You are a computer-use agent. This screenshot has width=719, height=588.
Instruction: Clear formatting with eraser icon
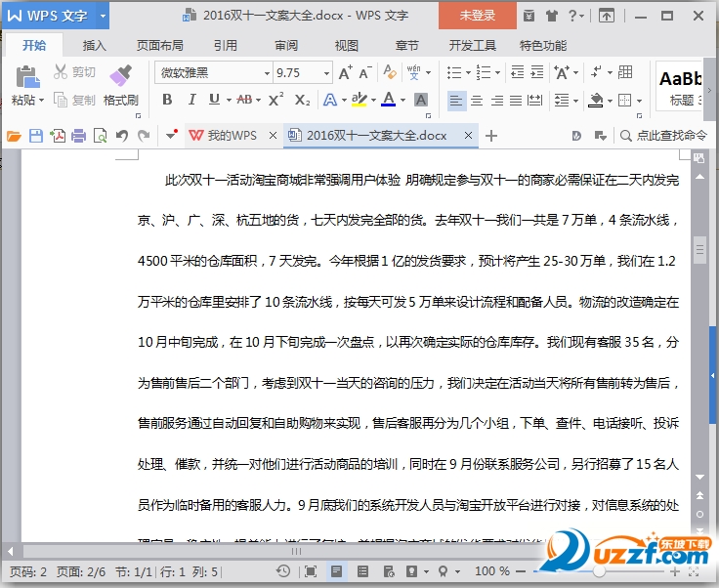390,72
